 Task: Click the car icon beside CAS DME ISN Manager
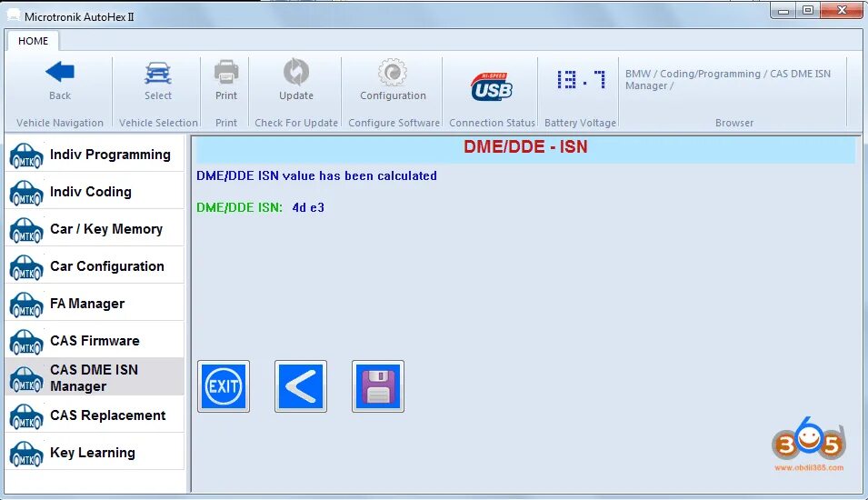point(26,378)
